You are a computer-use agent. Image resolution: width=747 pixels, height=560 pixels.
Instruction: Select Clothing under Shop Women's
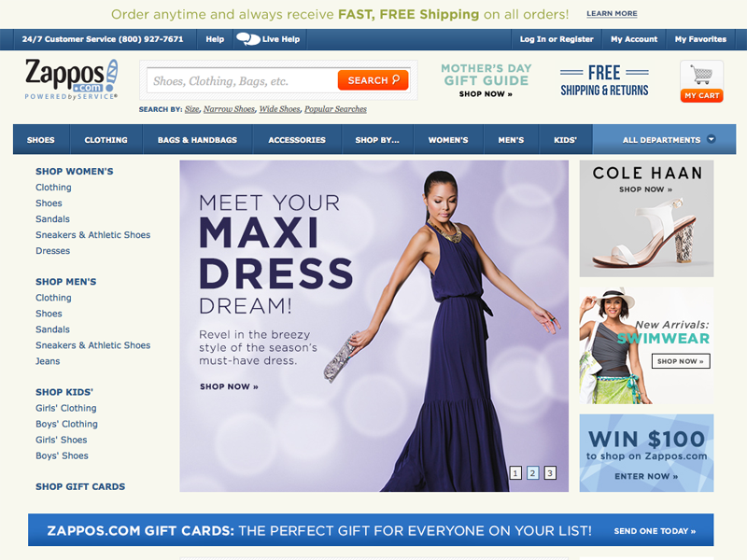(53, 188)
